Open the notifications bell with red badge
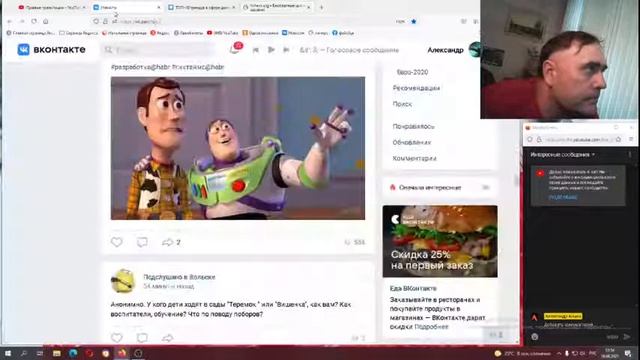 236,49
